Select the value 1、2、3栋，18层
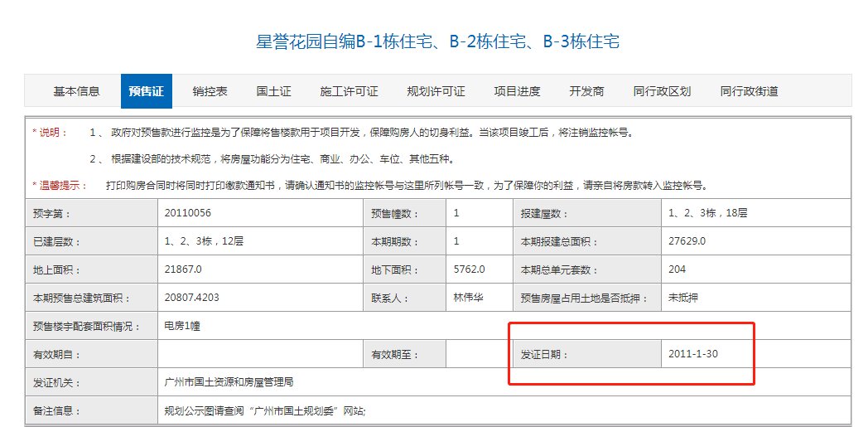 pyautogui.click(x=707, y=212)
